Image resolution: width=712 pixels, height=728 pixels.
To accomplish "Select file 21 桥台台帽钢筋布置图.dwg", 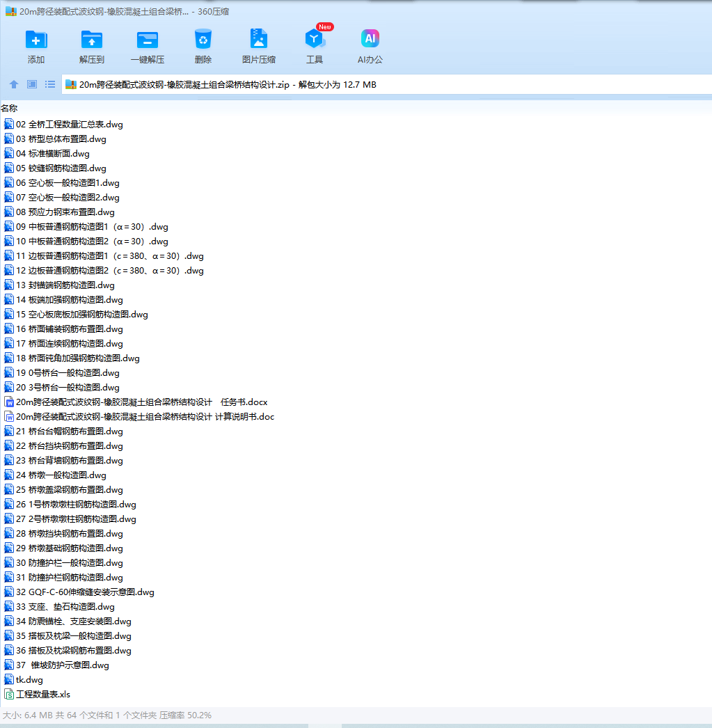I will coord(63,432).
